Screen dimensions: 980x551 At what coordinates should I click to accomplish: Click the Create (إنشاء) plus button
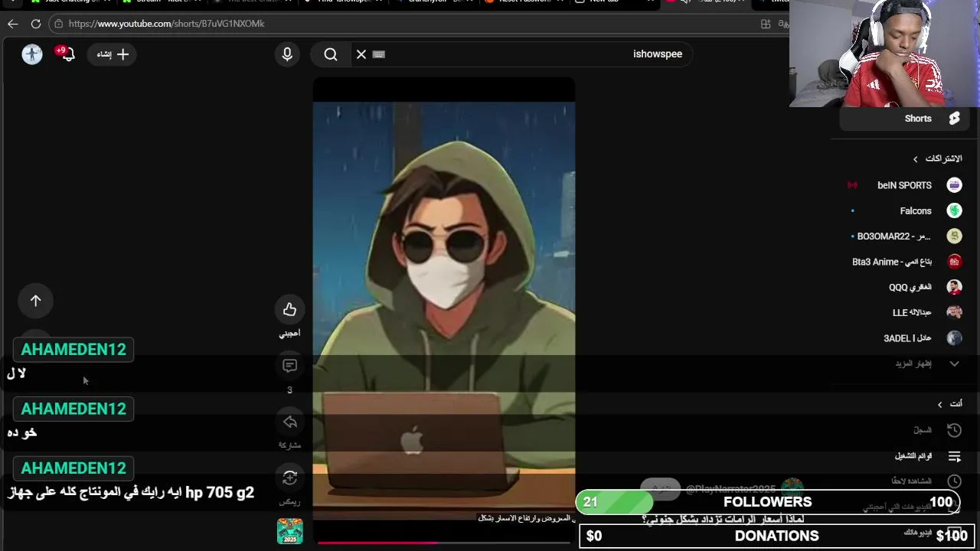tap(113, 54)
